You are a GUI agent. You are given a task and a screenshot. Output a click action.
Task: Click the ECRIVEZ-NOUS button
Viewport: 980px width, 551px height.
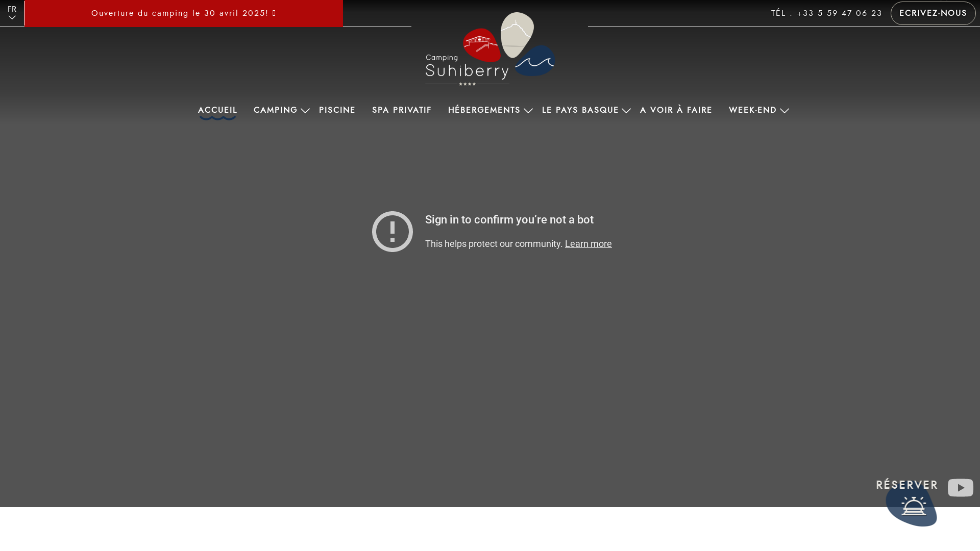933,13
